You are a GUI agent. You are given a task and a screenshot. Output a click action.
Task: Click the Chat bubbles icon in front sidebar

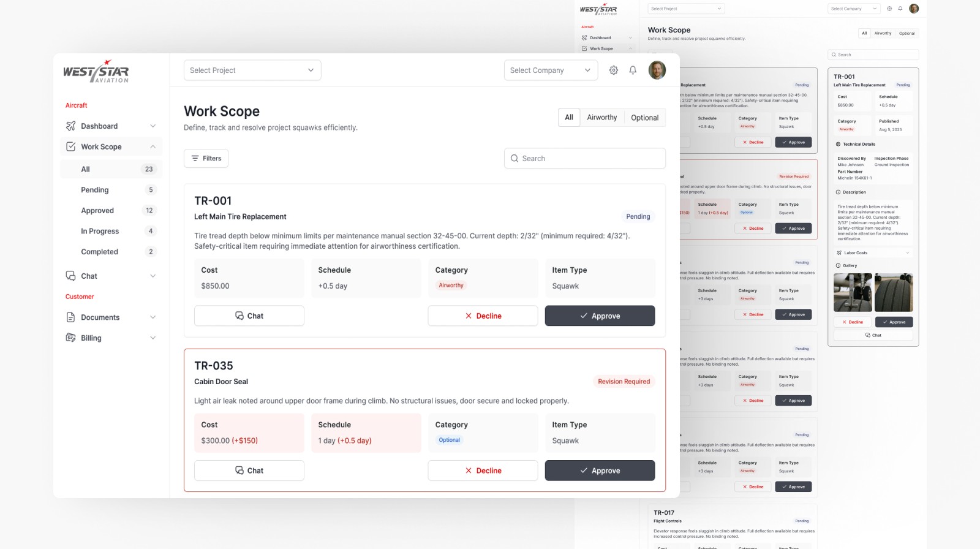(70, 276)
